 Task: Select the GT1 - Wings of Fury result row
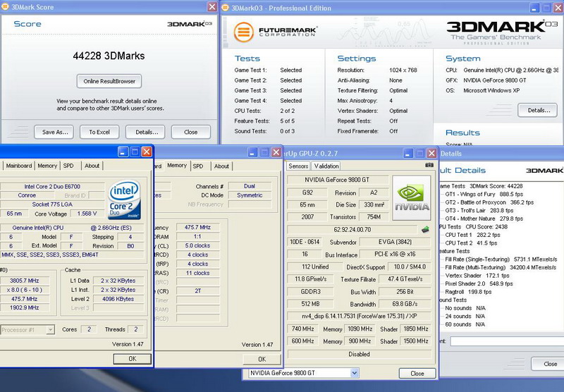(x=484, y=194)
